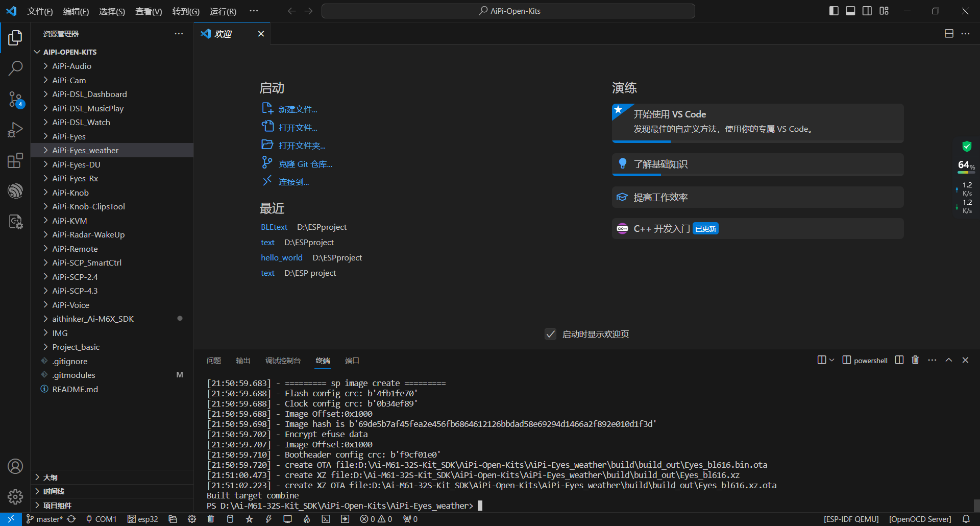Open errors and warnings count in status bar
The width and height of the screenshot is (980, 526).
(x=376, y=519)
